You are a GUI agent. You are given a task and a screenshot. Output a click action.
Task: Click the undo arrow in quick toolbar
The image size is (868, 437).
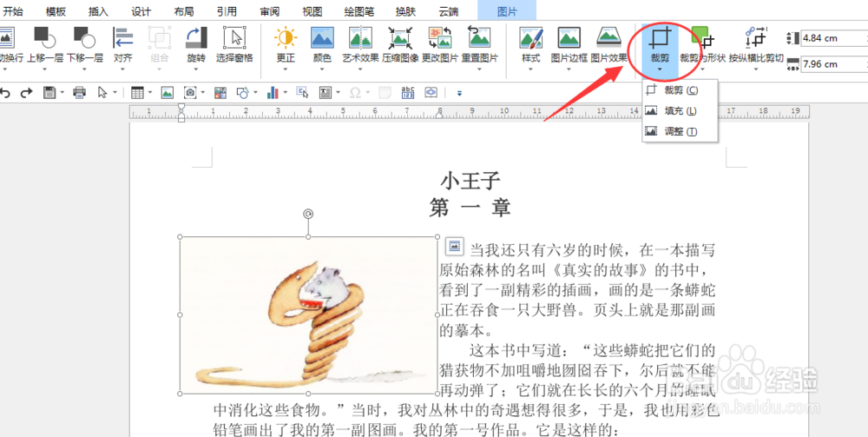click(x=4, y=93)
